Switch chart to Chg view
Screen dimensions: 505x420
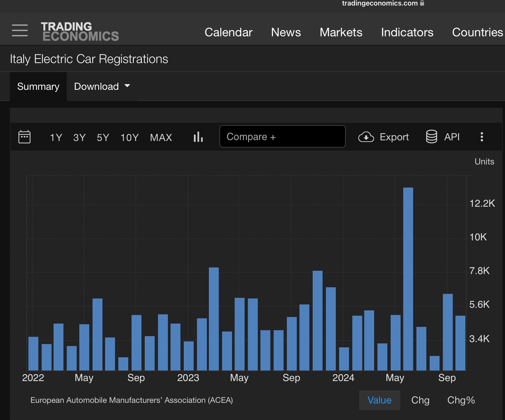point(420,400)
